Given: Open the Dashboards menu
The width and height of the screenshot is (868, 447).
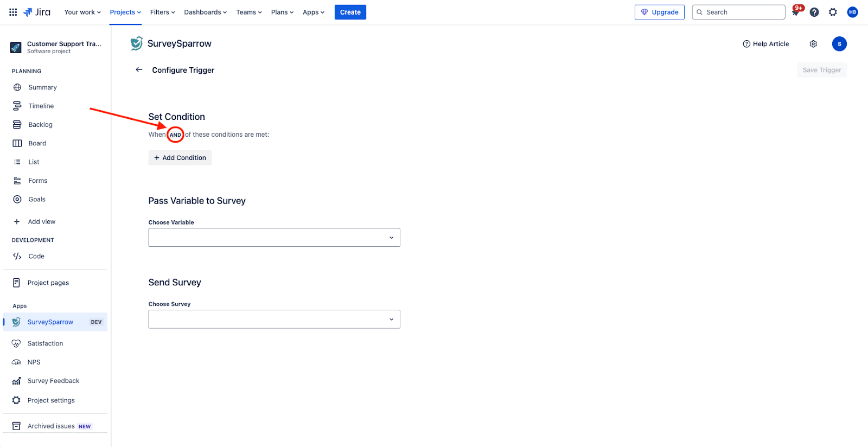Looking at the screenshot, I should pos(205,12).
